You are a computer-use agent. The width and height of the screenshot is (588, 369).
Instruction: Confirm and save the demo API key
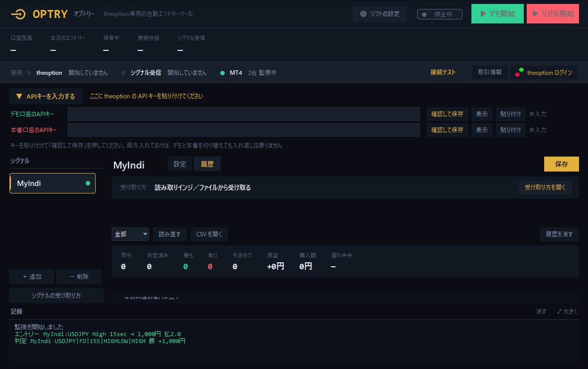click(x=447, y=114)
